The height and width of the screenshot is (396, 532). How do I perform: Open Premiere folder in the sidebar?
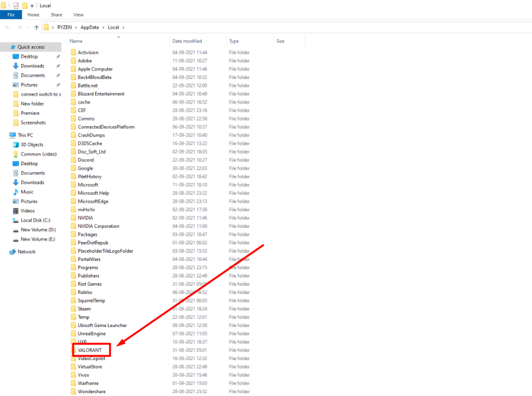coord(30,113)
